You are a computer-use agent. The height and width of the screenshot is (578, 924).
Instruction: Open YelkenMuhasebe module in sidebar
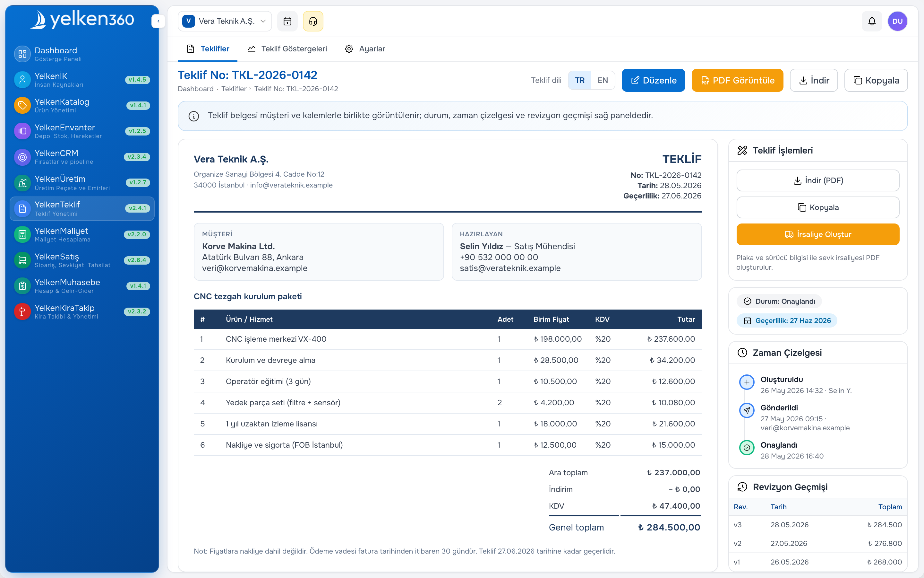(x=82, y=286)
